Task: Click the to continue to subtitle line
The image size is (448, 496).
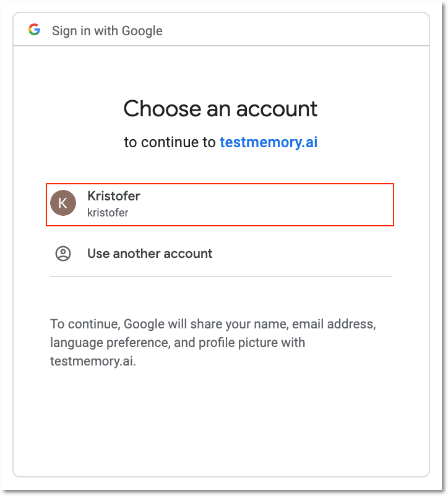Action: pyautogui.click(x=220, y=142)
